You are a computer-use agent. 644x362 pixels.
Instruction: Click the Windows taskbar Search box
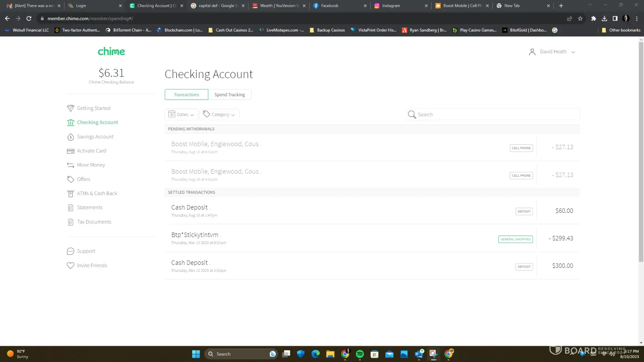241,354
